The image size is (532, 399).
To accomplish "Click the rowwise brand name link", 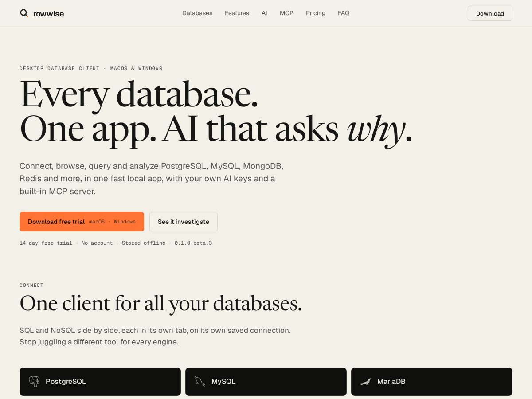I will coord(48,14).
